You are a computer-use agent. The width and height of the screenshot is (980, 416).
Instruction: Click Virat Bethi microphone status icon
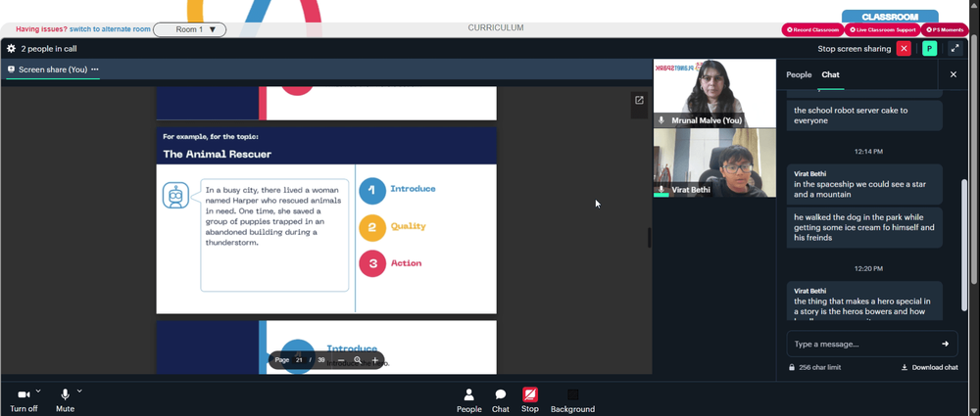(x=661, y=189)
